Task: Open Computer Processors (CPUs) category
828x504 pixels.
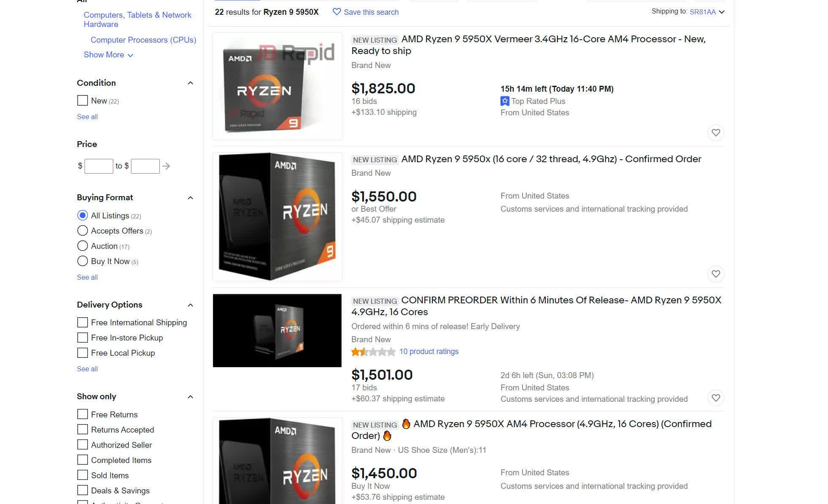Action: 143,40
